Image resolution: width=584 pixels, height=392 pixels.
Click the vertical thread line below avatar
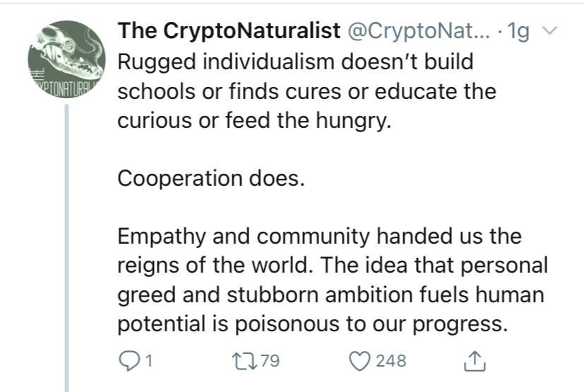pos(68,247)
